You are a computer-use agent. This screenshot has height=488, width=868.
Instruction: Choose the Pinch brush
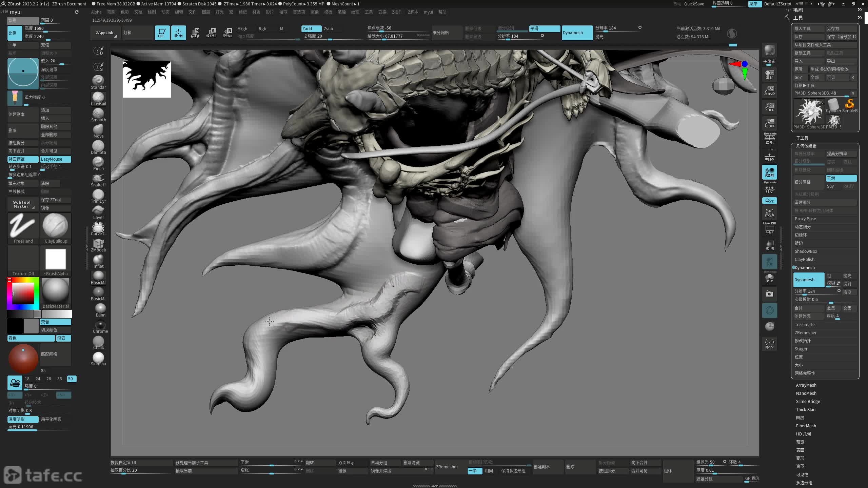98,163
